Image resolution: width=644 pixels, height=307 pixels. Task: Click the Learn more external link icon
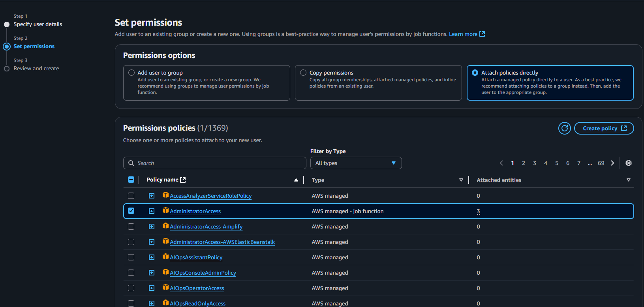482,34
